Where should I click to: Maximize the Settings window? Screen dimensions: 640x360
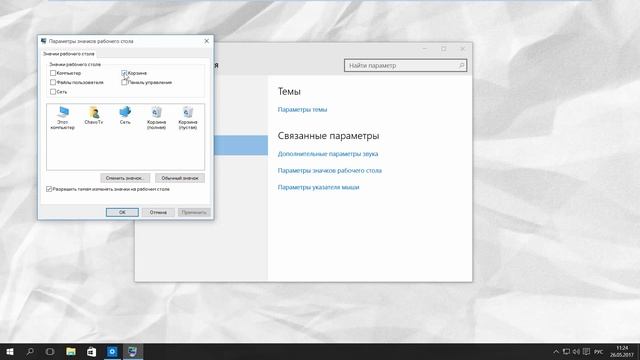(444, 49)
